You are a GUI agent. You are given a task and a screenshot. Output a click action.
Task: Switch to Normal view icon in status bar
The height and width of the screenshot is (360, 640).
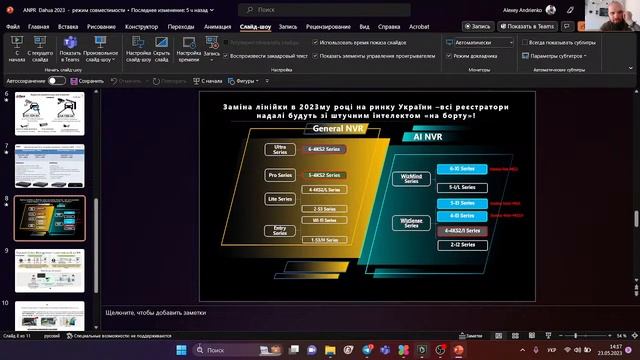pos(498,336)
